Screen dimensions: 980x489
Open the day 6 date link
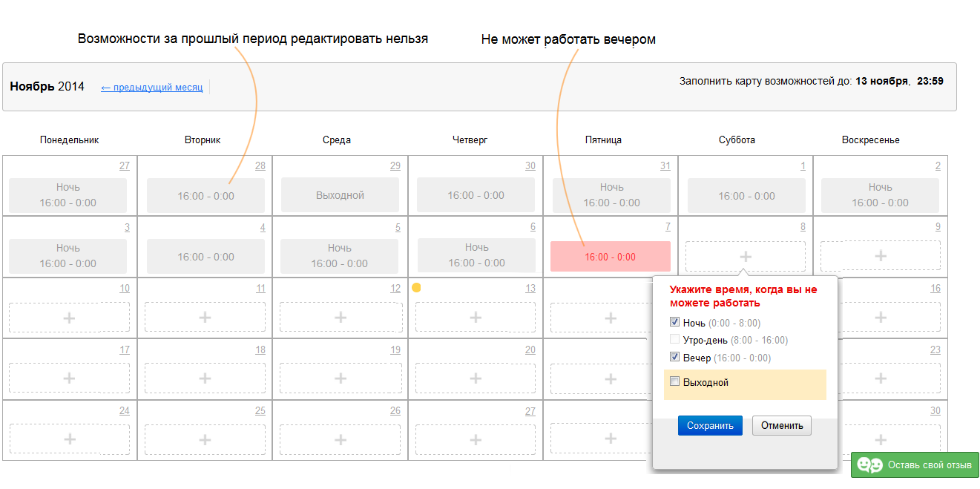[533, 227]
